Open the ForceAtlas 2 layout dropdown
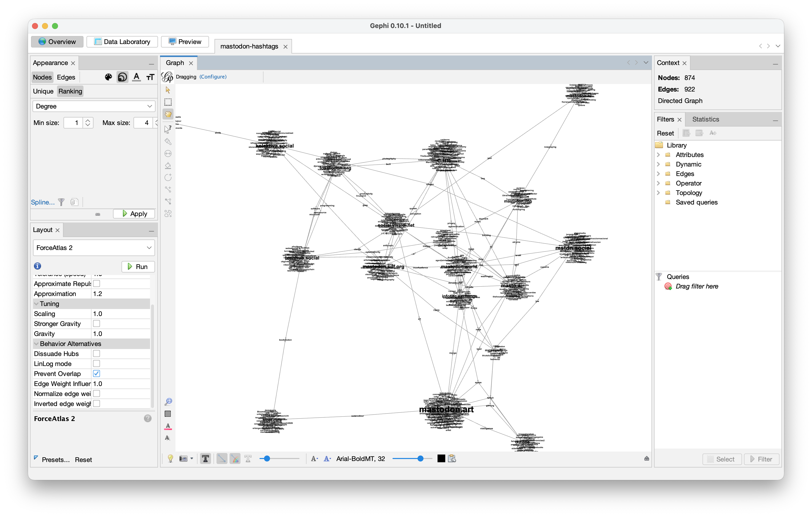Image resolution: width=812 pixels, height=517 pixels. [94, 248]
